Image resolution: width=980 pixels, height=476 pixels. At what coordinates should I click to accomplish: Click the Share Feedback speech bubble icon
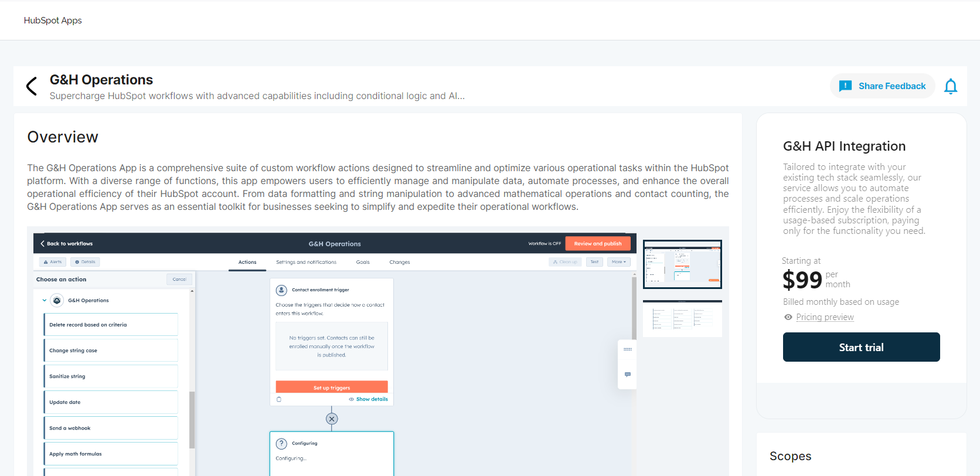[845, 86]
